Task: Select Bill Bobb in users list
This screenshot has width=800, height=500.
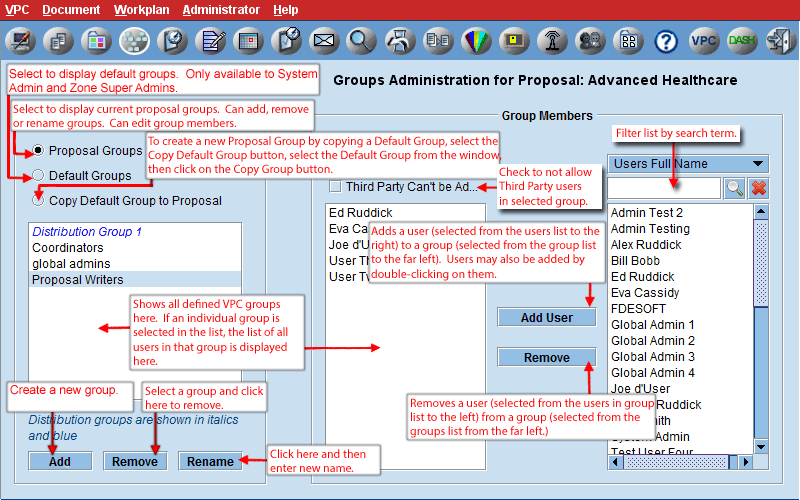Action: click(681, 261)
